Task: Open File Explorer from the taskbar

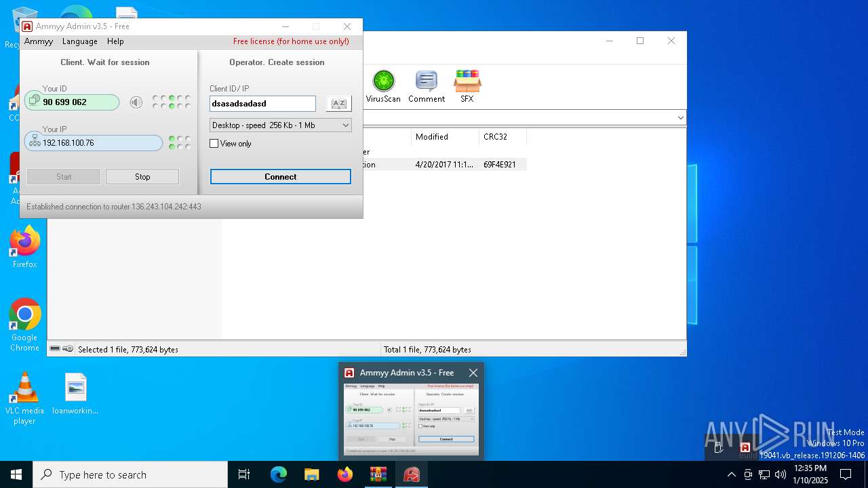Action: [311, 474]
